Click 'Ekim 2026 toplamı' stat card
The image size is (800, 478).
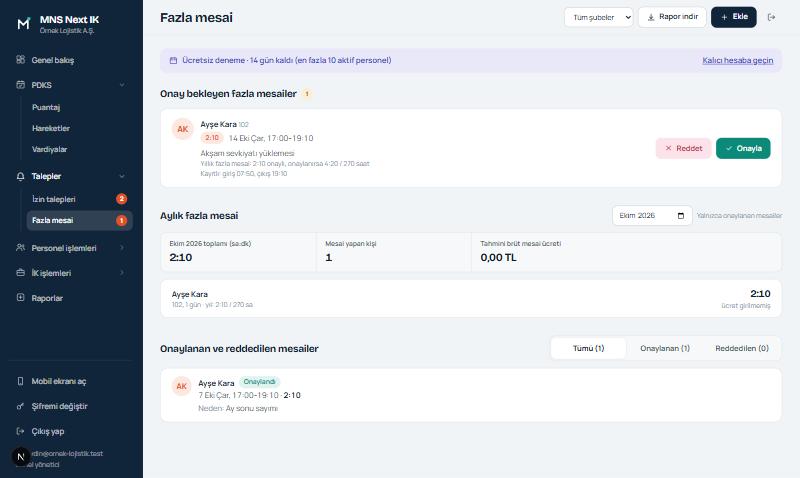(238, 252)
